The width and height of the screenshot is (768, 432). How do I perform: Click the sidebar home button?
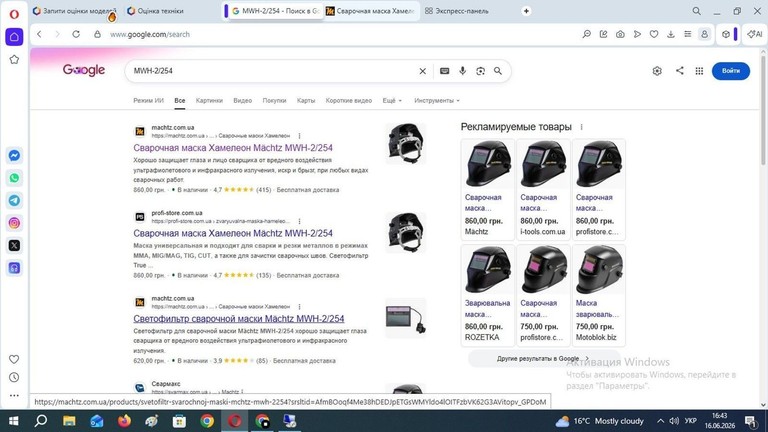click(14, 37)
